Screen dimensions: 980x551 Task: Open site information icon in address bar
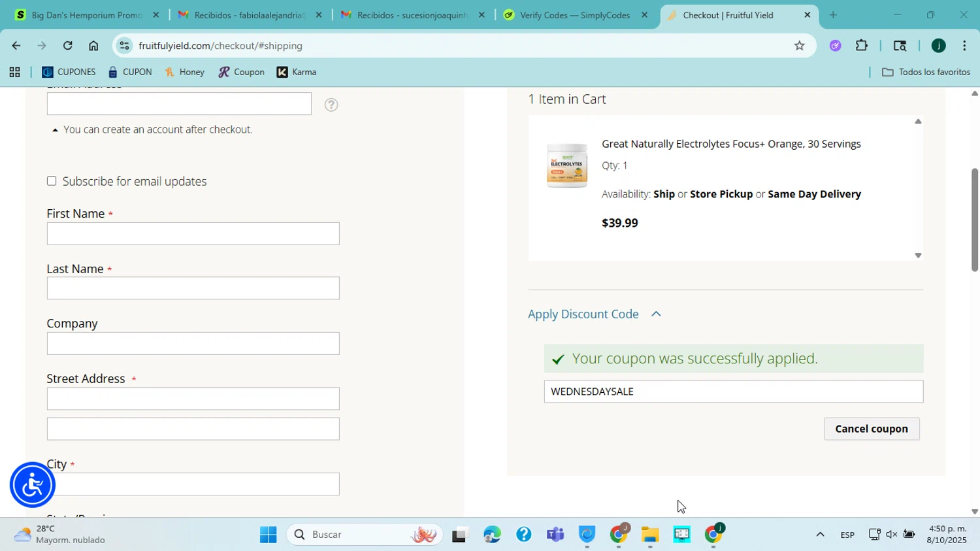[125, 46]
